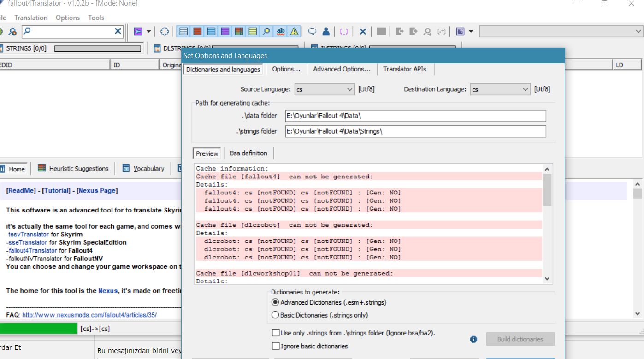Open the Options menu
Image resolution: width=644 pixels, height=359 pixels.
pyautogui.click(x=68, y=18)
